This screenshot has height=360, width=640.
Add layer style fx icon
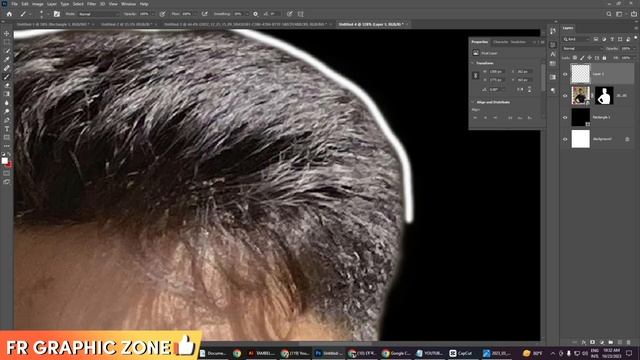tap(584, 342)
